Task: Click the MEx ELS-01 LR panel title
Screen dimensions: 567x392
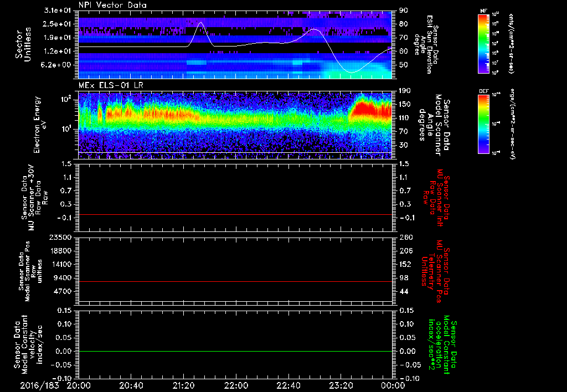Action: pos(111,86)
